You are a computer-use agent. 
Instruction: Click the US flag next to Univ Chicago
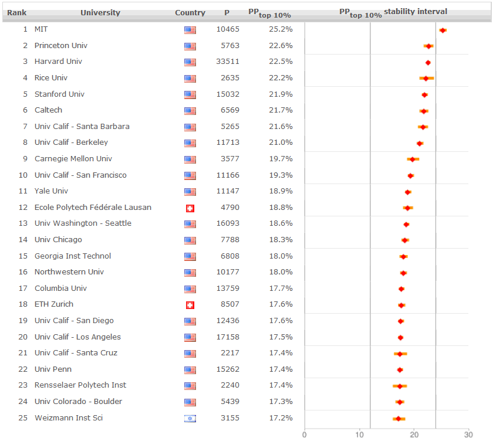pyautogui.click(x=190, y=240)
